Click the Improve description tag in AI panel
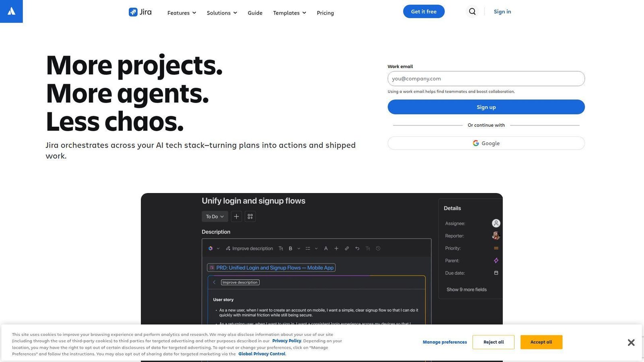 (x=240, y=282)
